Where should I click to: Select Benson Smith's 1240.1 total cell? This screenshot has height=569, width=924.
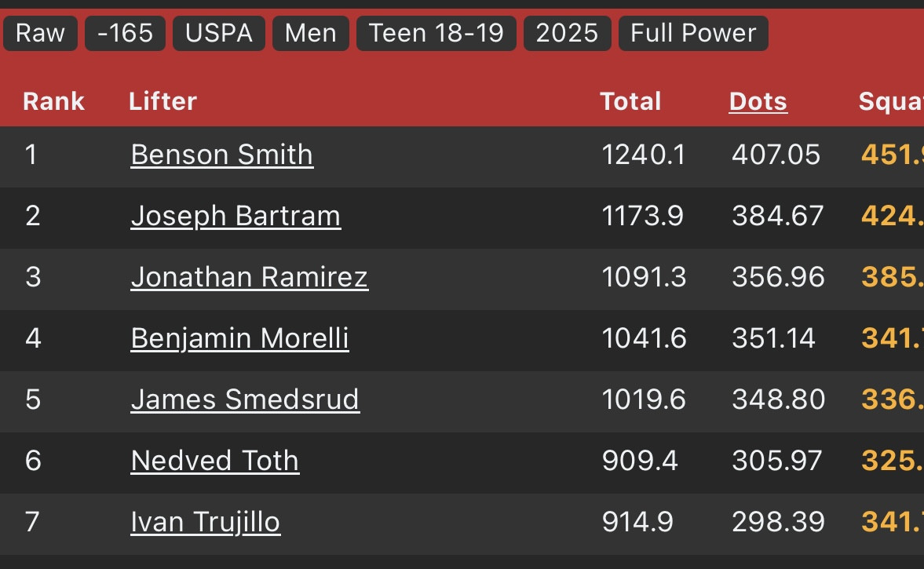(x=644, y=155)
